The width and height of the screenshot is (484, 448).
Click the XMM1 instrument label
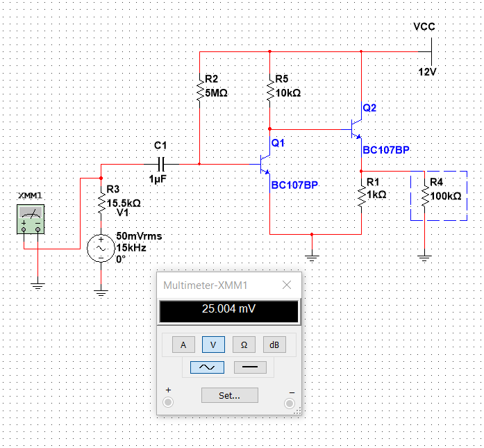coord(30,196)
